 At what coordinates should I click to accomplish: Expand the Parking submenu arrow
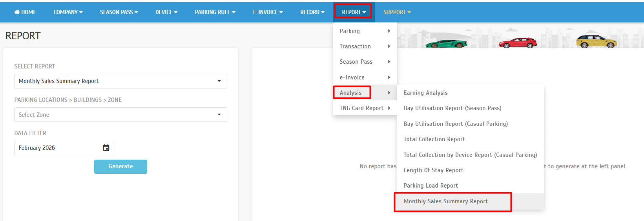point(389,31)
